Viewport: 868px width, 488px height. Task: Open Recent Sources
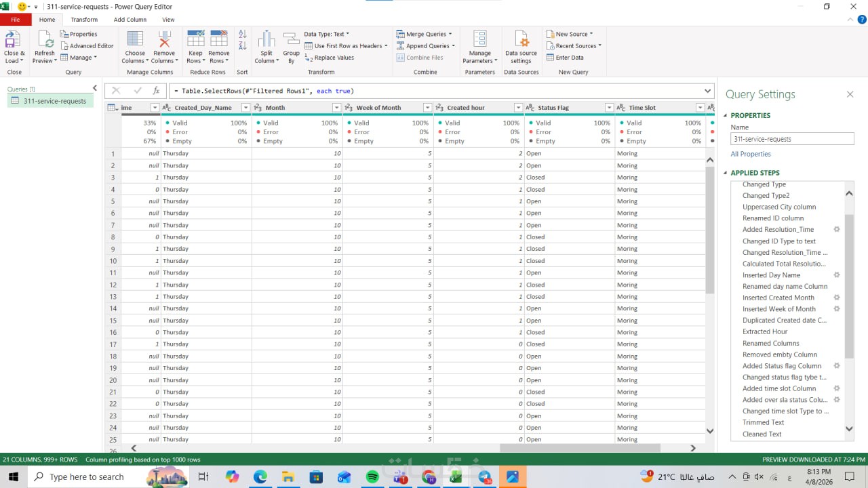574,46
